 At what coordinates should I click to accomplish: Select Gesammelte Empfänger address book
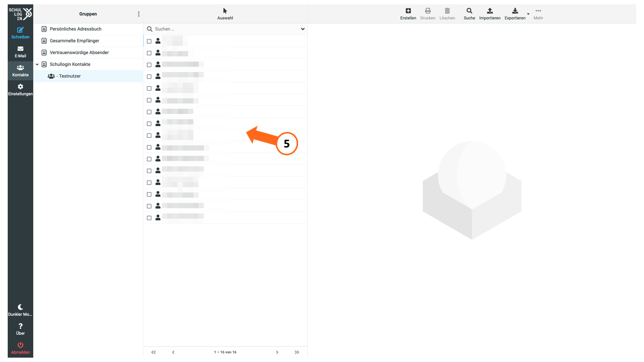[x=88, y=41]
